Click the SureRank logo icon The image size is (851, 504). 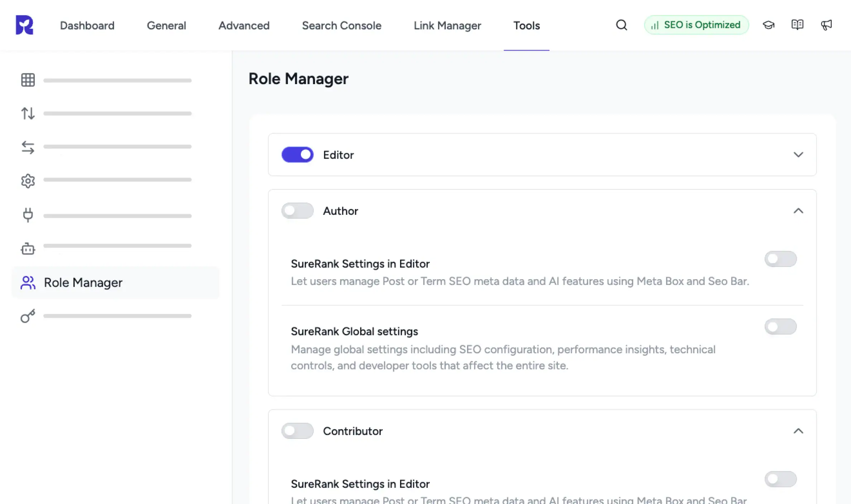tap(24, 25)
